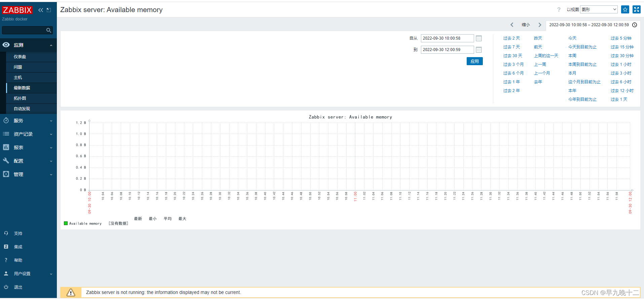Viewport: 644px width, 299px height.
Task: Click the 资产记录 list icon
Action: click(6, 134)
